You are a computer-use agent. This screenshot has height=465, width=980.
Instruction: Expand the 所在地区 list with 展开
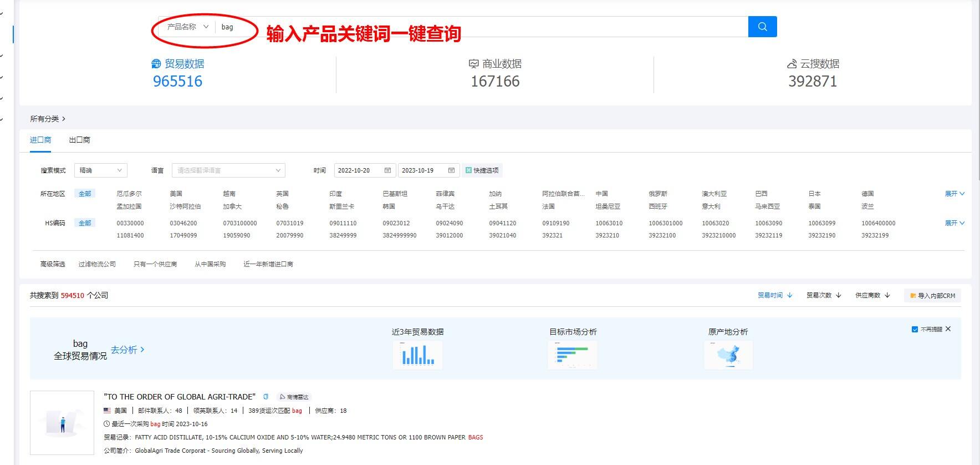(x=955, y=194)
